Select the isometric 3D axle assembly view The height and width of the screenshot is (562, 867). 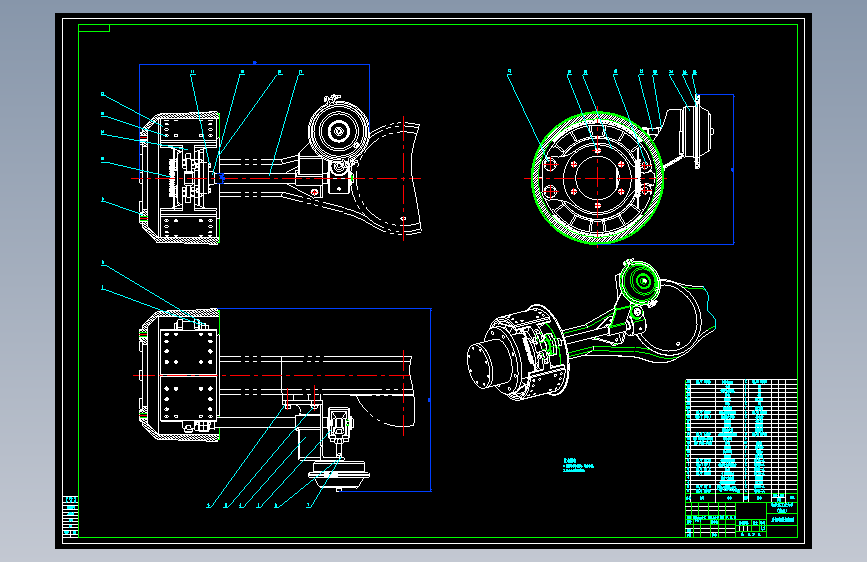click(x=591, y=330)
